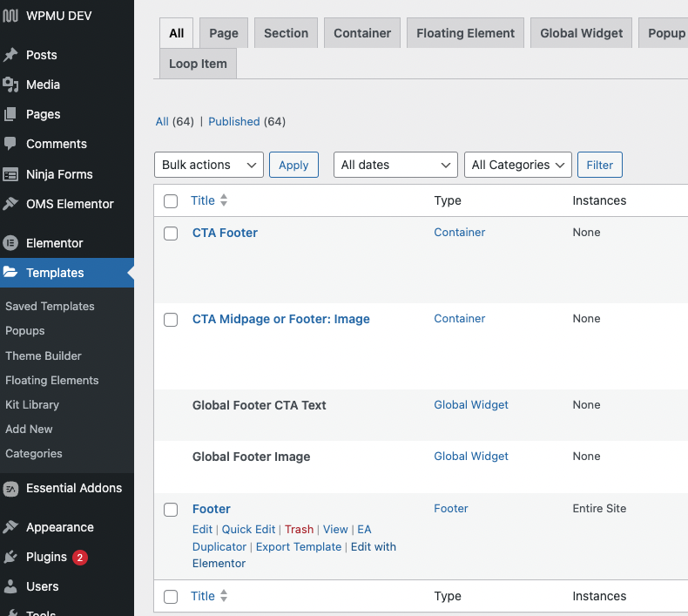Check the CTA Footer row checkbox
This screenshot has width=688, height=616.
coord(171,234)
